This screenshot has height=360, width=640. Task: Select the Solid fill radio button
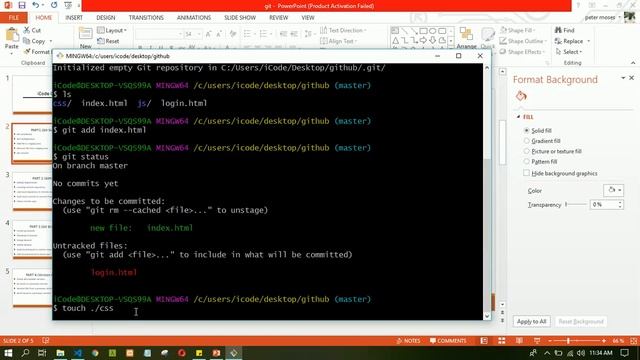[527, 131]
